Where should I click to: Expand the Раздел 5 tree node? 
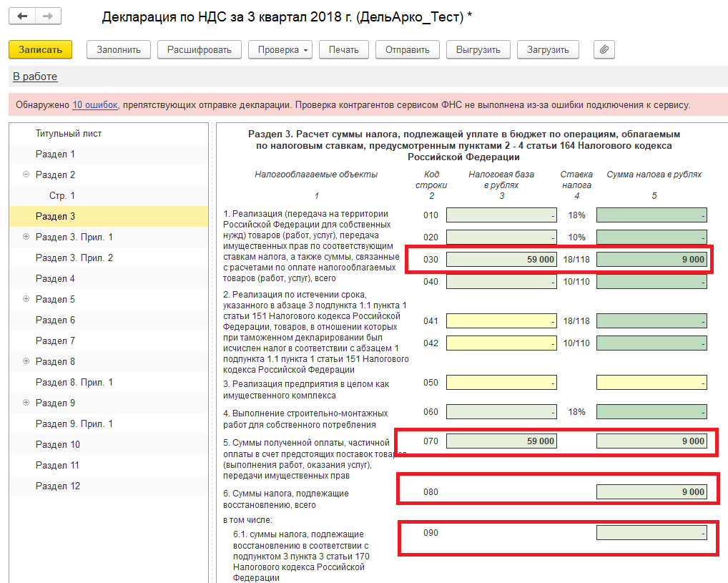26,299
